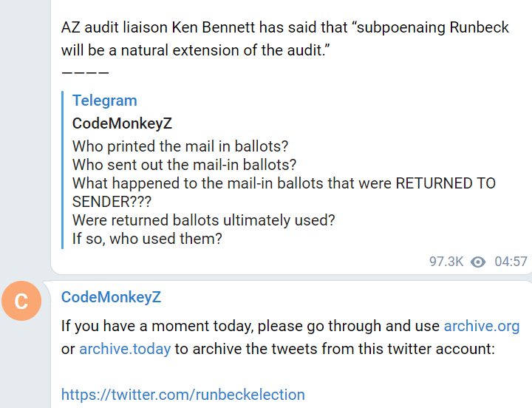This screenshot has width=532, height=408.
Task: Open the twitter.com/runbeckelection link
Action: (x=183, y=395)
